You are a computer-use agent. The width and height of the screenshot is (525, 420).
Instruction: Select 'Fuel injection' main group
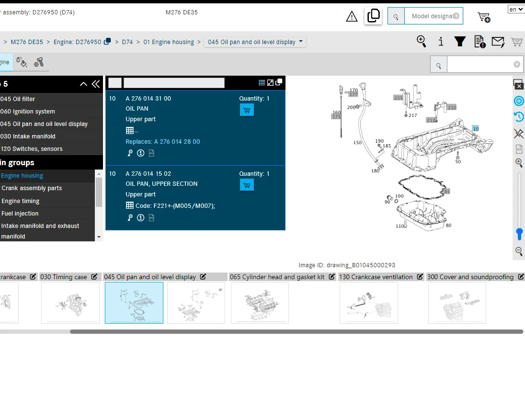click(47, 213)
